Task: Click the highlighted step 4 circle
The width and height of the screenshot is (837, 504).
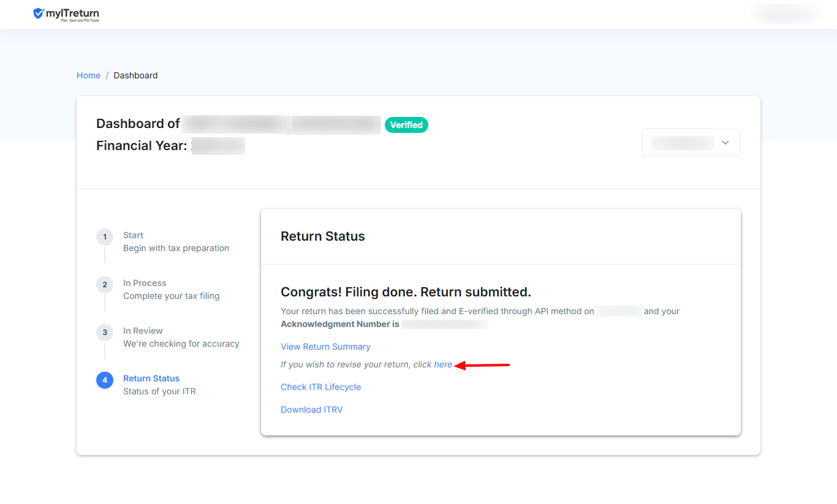Action: pyautogui.click(x=105, y=380)
